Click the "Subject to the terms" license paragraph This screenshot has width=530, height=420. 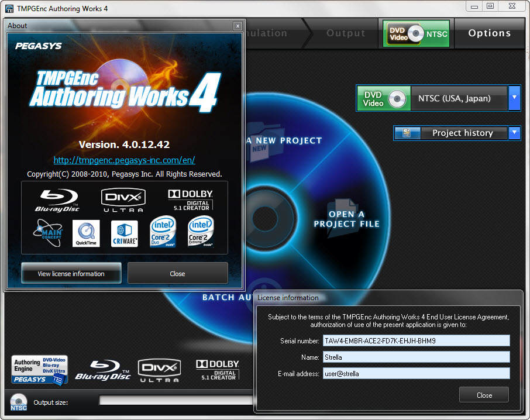point(388,321)
